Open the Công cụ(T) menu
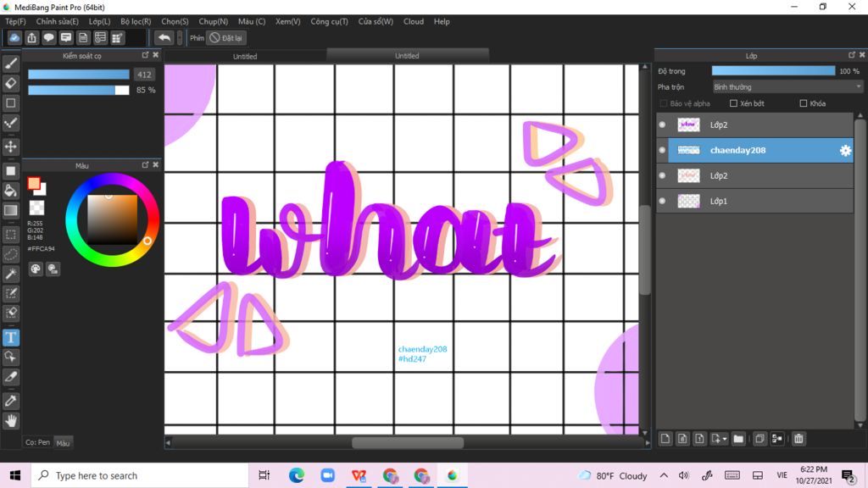868x488 pixels. [x=330, y=21]
